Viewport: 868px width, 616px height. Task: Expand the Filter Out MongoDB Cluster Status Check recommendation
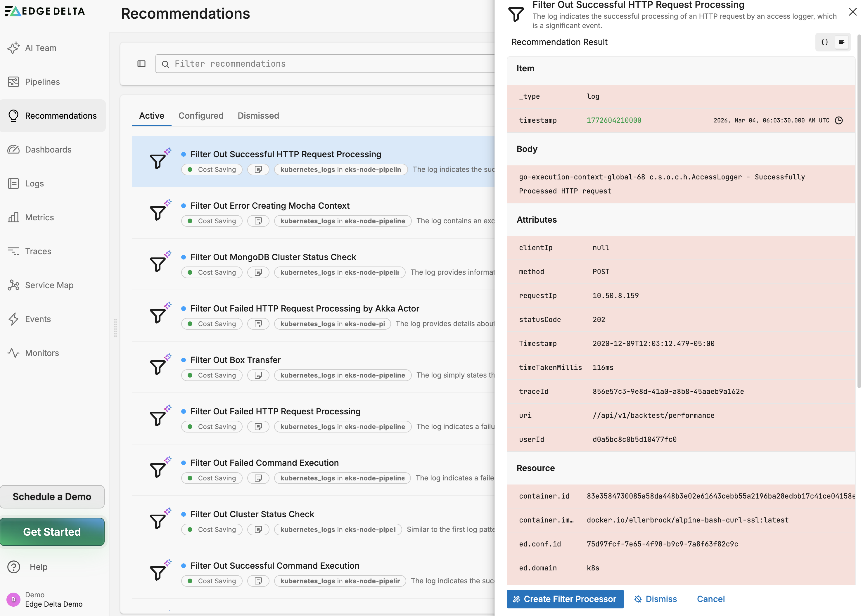pyautogui.click(x=273, y=257)
